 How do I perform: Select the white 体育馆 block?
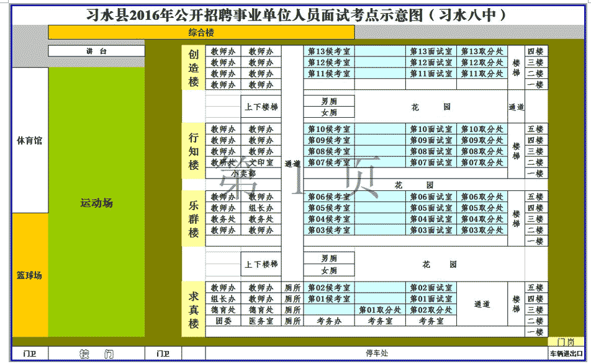[x=30, y=140]
